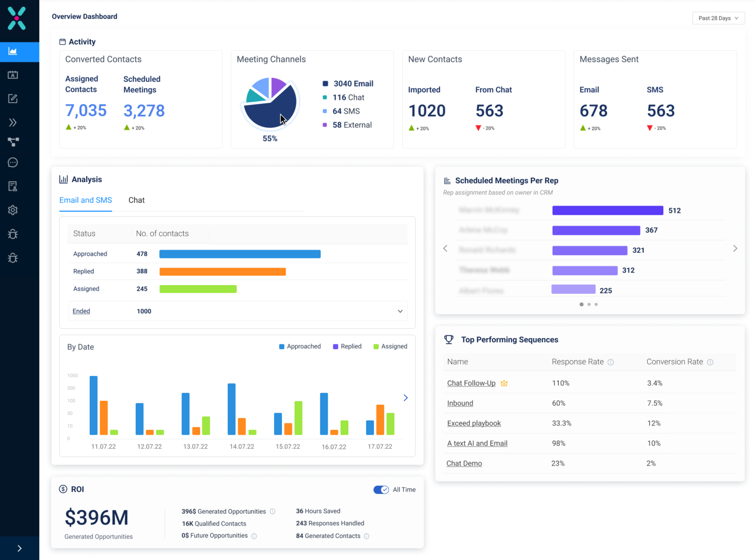Open the Exceed playbook sequence link
Screen dimensions: 755x560
coord(473,423)
